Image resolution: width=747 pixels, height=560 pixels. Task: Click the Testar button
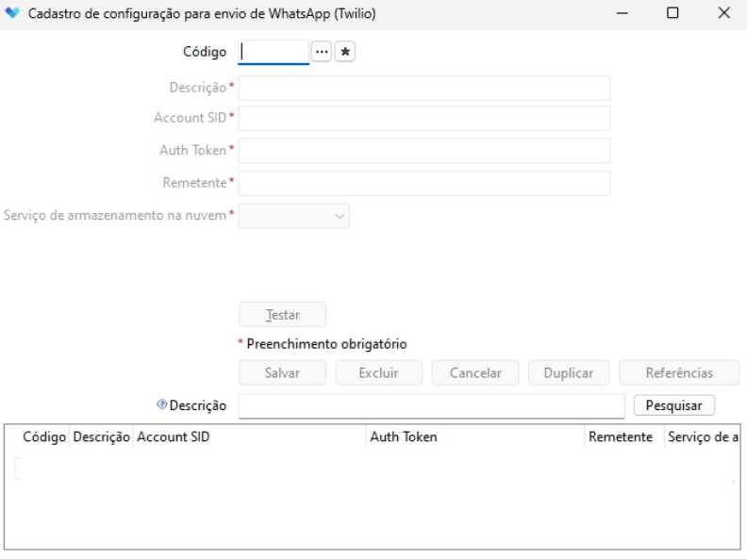[282, 315]
